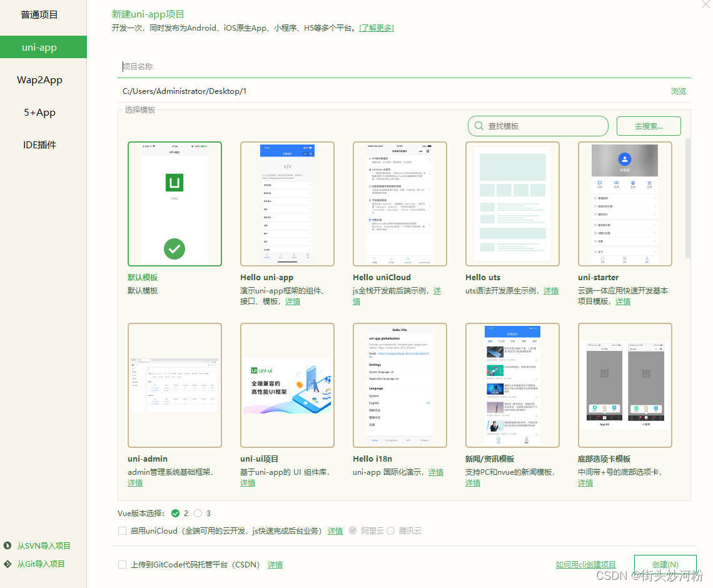713x588 pixels.
Task: Select the uni-starter template thumbnail
Action: pos(625,204)
